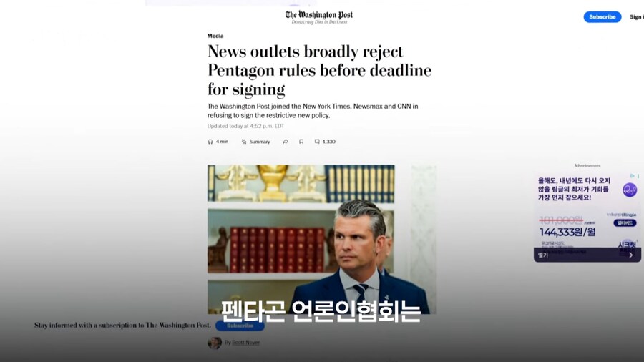The image size is (644, 362).
Task: Open Scott Nover author link
Action: (x=245, y=342)
